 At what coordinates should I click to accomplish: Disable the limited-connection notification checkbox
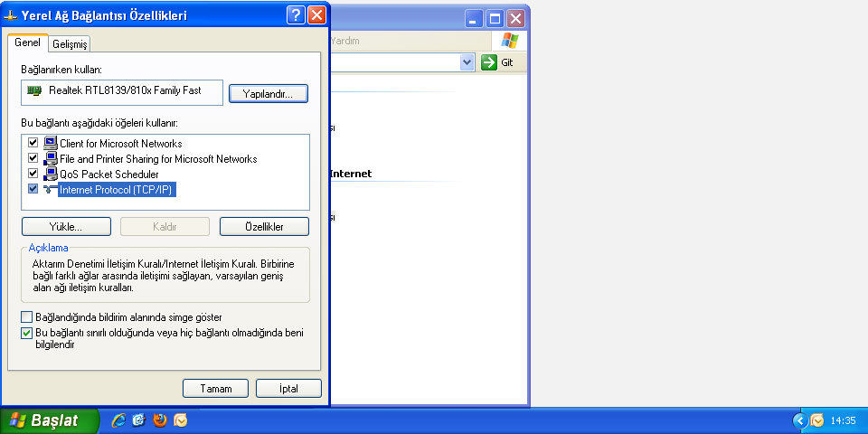[26, 334]
